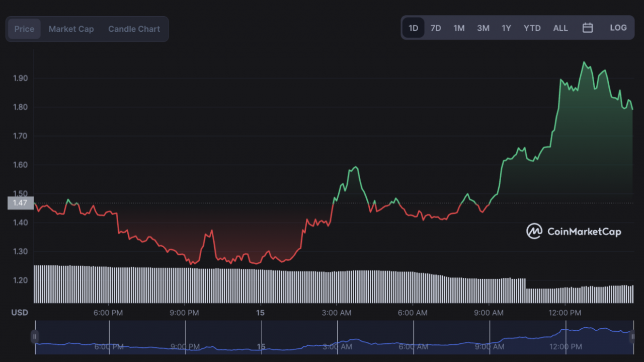Grab the left range slider handle
644x362 pixels.
pos(35,336)
